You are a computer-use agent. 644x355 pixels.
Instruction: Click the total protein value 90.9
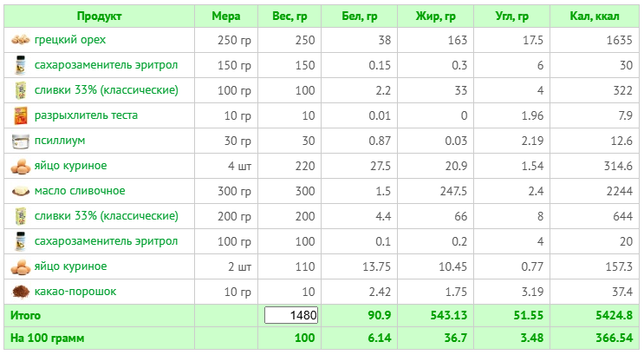pos(379,316)
